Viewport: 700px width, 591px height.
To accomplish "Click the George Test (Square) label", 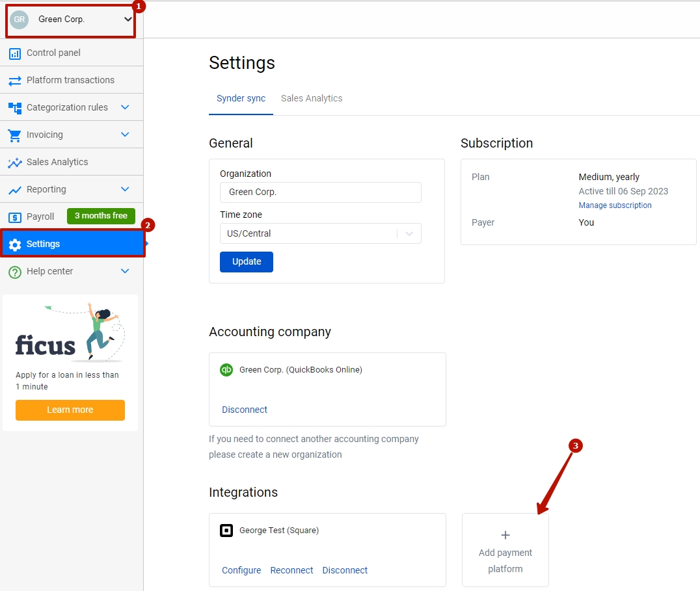I will click(279, 531).
